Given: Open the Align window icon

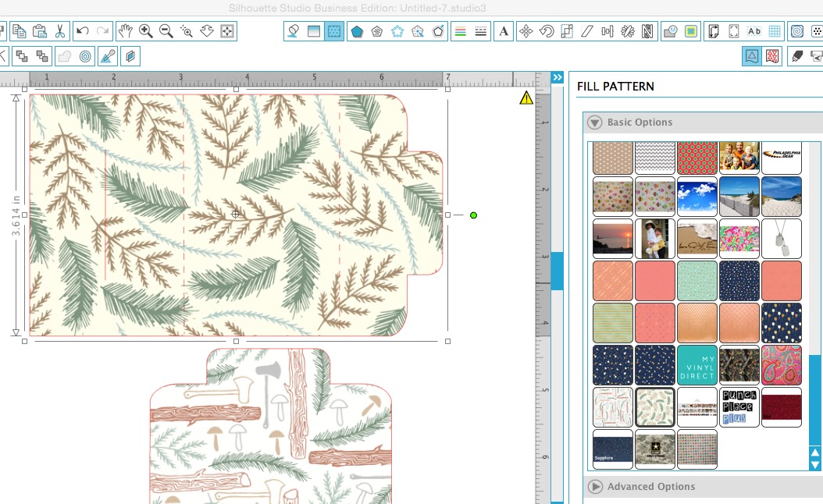Looking at the screenshot, I should [607, 31].
